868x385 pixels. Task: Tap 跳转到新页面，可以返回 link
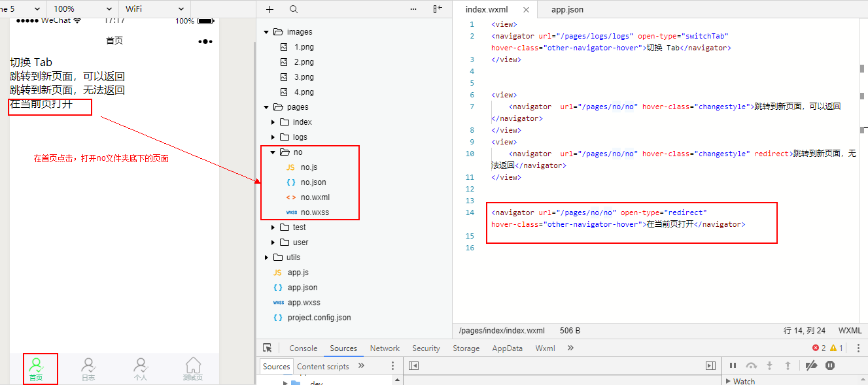tap(67, 76)
